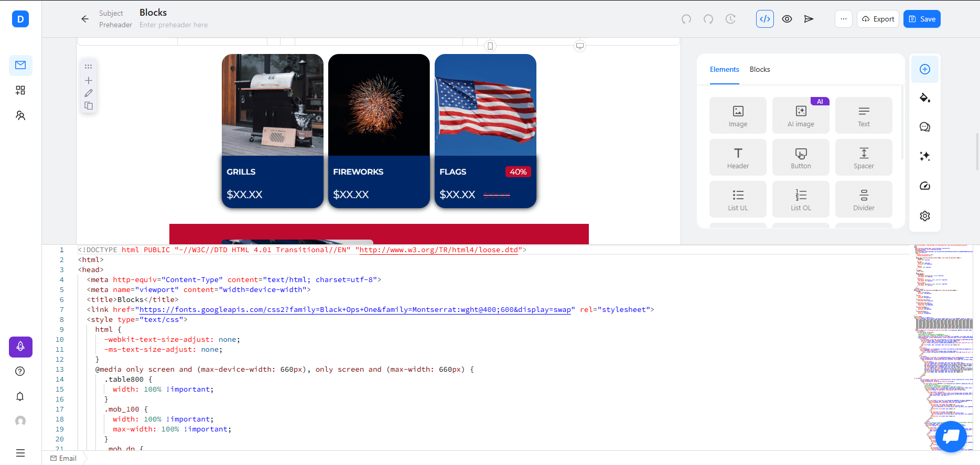Open the user profile avatar
The image size is (980, 465).
click(x=20, y=421)
